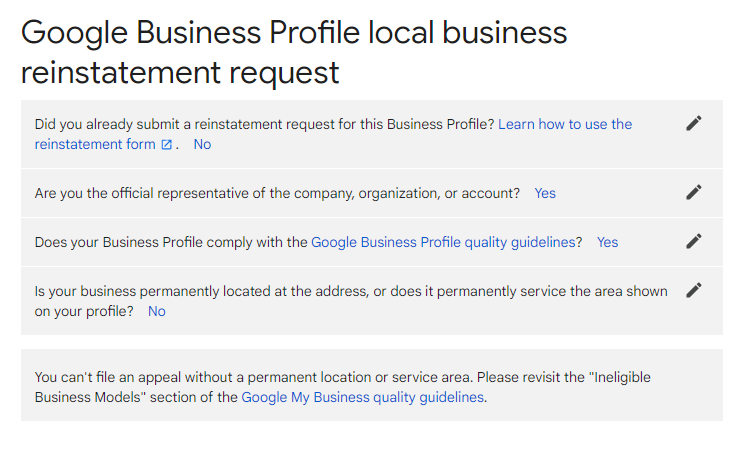The height and width of the screenshot is (449, 750).
Task: Open Google My Business quality guidelines link
Action: [x=363, y=397]
